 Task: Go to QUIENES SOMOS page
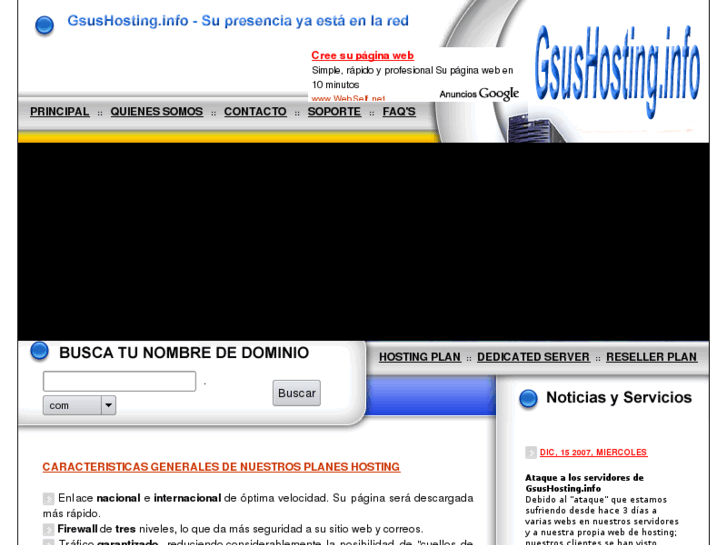pyautogui.click(x=156, y=112)
